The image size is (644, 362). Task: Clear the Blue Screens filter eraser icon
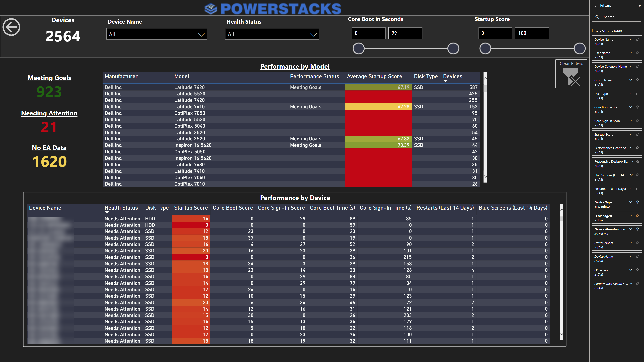tap(637, 175)
